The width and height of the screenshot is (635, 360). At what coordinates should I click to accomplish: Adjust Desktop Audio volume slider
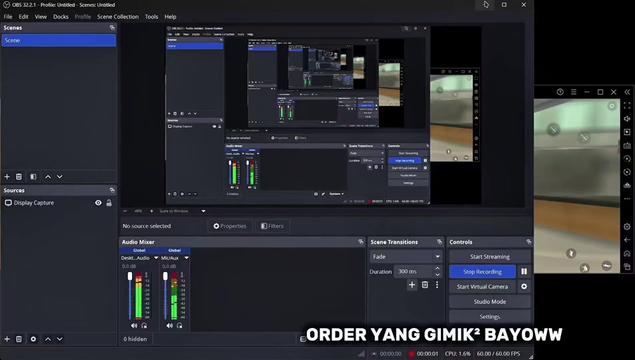(x=130, y=296)
